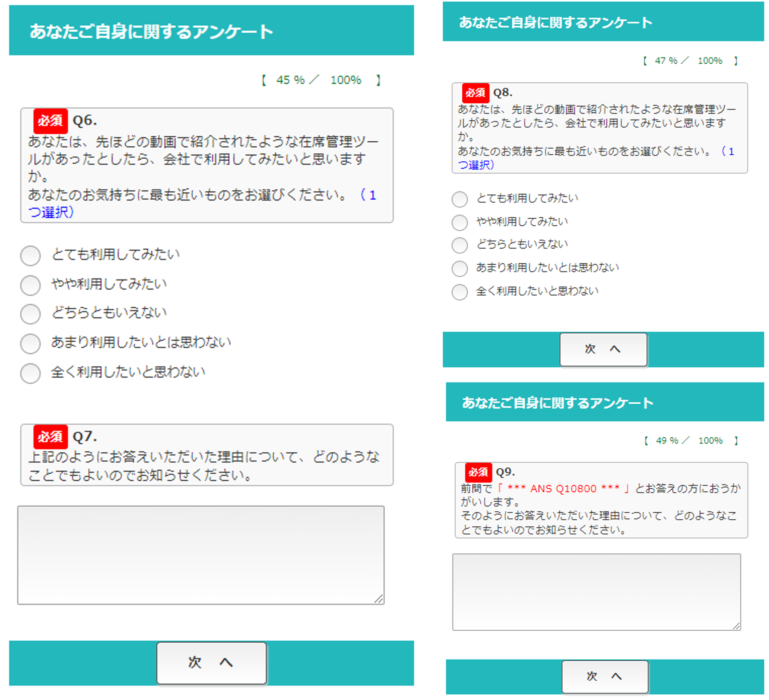Select とても利用してみたい for Q8
This screenshot has width=769, height=700.
460,200
